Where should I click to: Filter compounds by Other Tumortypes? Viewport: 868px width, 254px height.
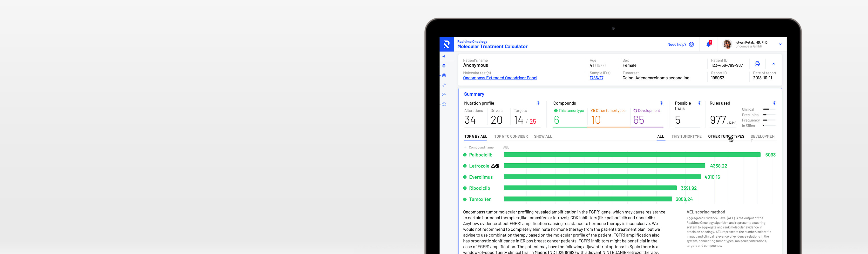[726, 136]
